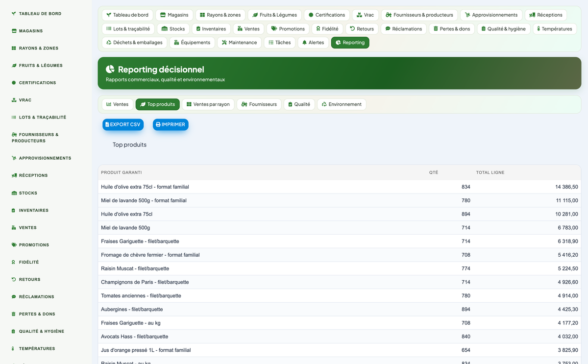The height and width of the screenshot is (364, 588).
Task: Click the printer icon on Imprimer button
Action: [x=158, y=125]
